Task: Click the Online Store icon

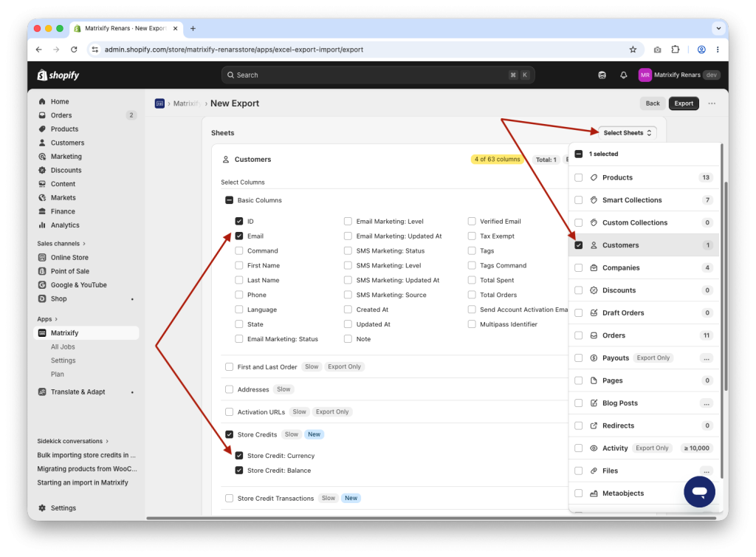Action: (42, 258)
